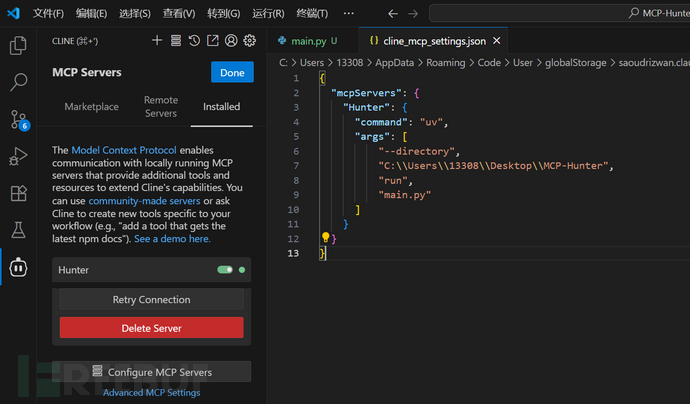Click the Code breadcrumb segment

coord(489,63)
